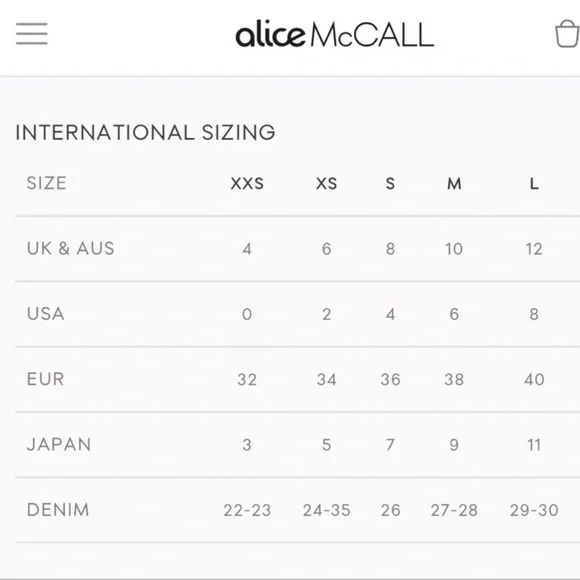This screenshot has height=580, width=580.
Task: Select the L size column header
Action: 534,183
